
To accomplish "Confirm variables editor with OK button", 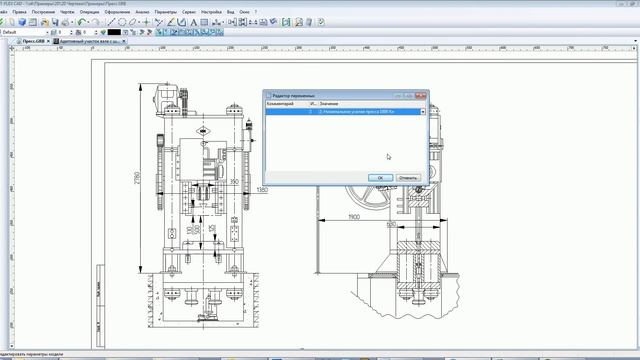I will click(380, 178).
